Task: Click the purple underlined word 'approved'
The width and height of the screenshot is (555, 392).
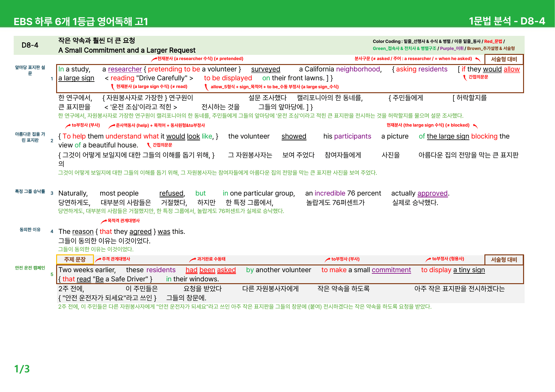Action: [x=432, y=193]
